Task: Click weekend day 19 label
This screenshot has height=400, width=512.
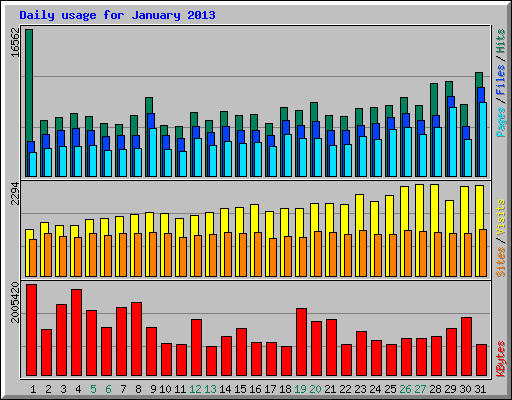Action: coord(300,389)
